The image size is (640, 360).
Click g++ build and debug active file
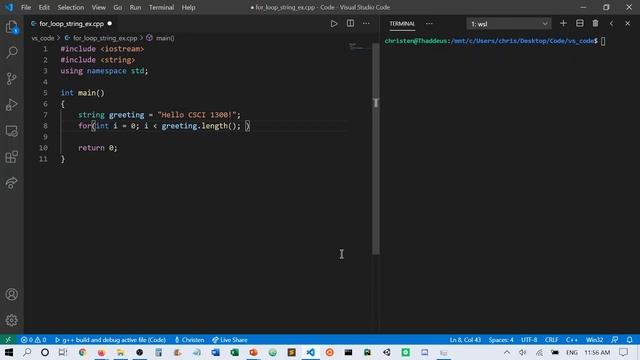(110, 340)
